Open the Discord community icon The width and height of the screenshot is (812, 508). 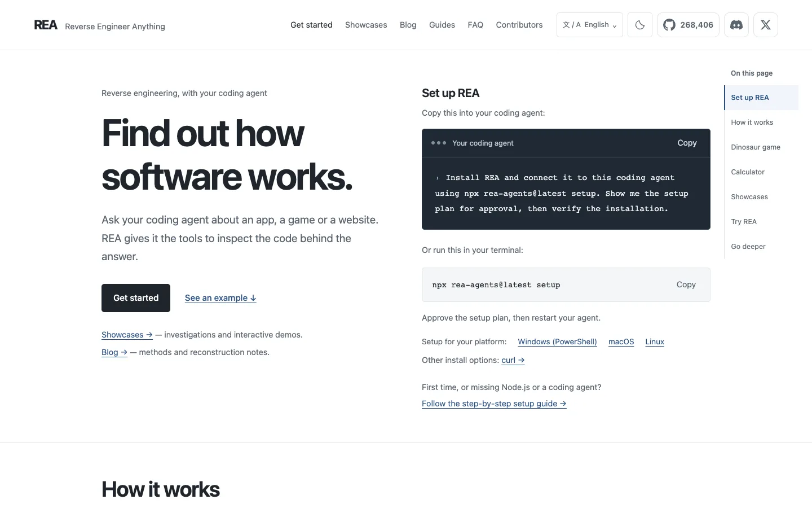pyautogui.click(x=736, y=25)
